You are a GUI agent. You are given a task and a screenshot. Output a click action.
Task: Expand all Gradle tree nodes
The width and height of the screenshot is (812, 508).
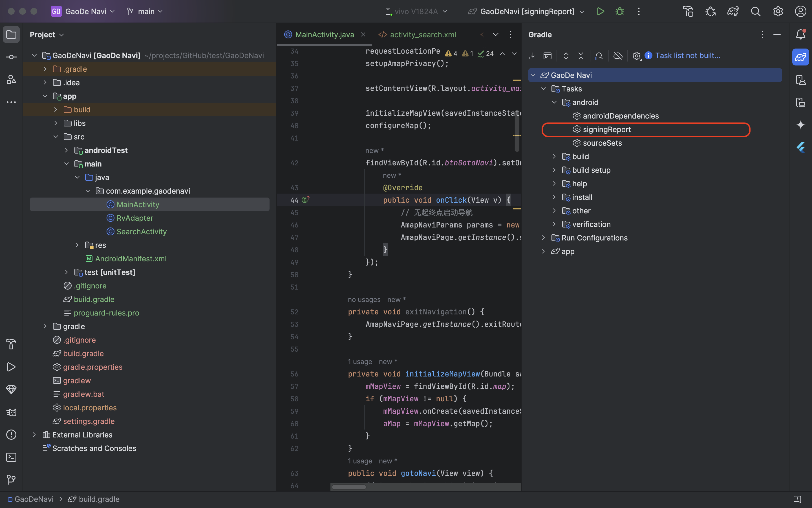coord(566,56)
